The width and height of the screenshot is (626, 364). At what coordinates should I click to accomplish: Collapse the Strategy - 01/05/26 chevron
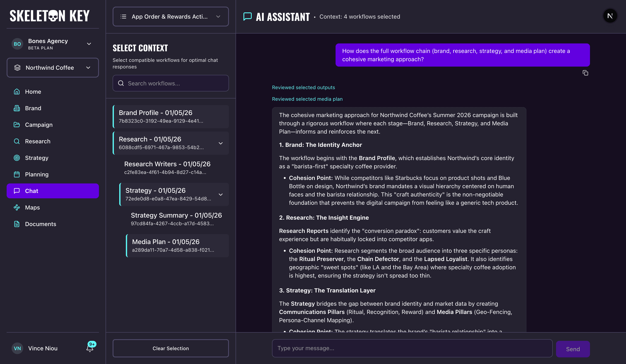221,195
